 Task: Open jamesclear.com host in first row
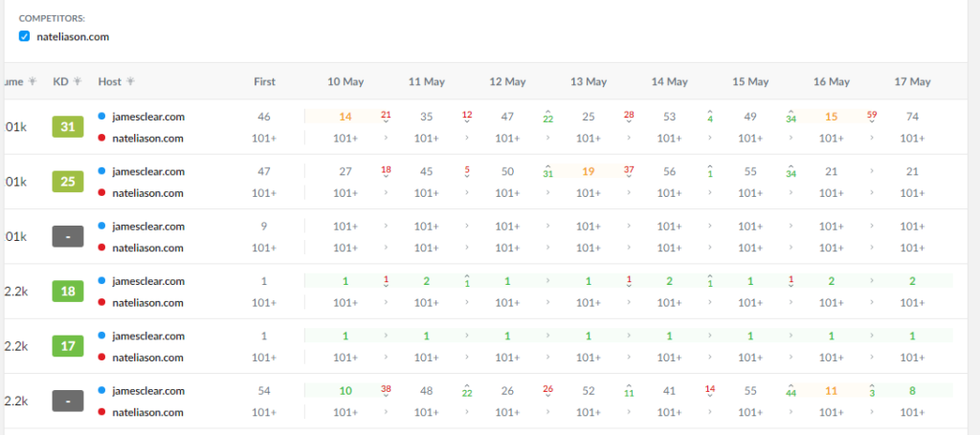click(148, 117)
